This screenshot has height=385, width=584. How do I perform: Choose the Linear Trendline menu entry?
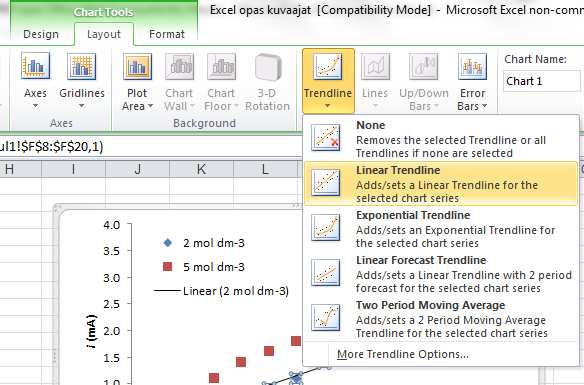[441, 183]
